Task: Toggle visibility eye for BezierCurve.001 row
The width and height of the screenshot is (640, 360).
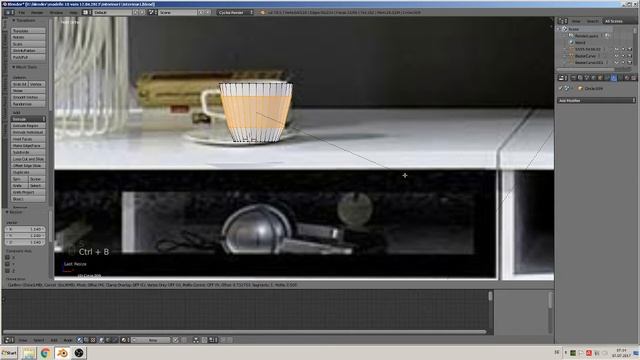Action: pos(616,62)
